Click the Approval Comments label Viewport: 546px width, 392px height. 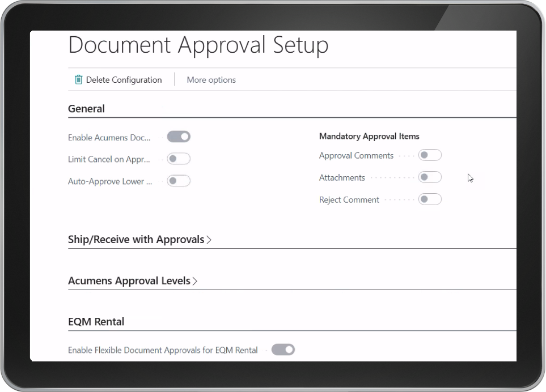pyautogui.click(x=356, y=155)
